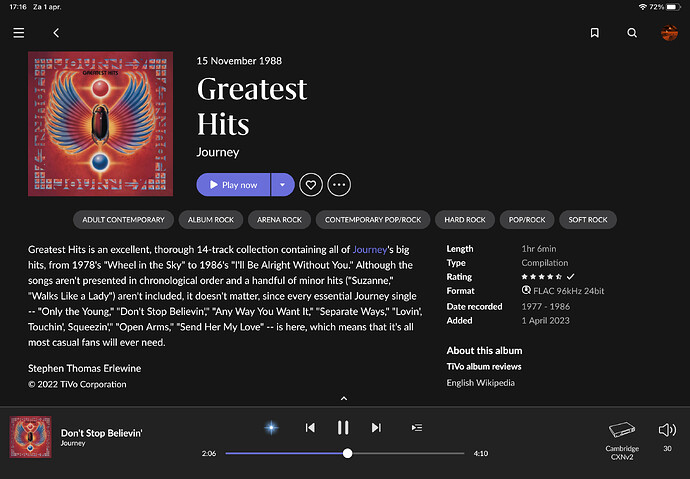
Task: Skip to previous track
Action: point(310,428)
